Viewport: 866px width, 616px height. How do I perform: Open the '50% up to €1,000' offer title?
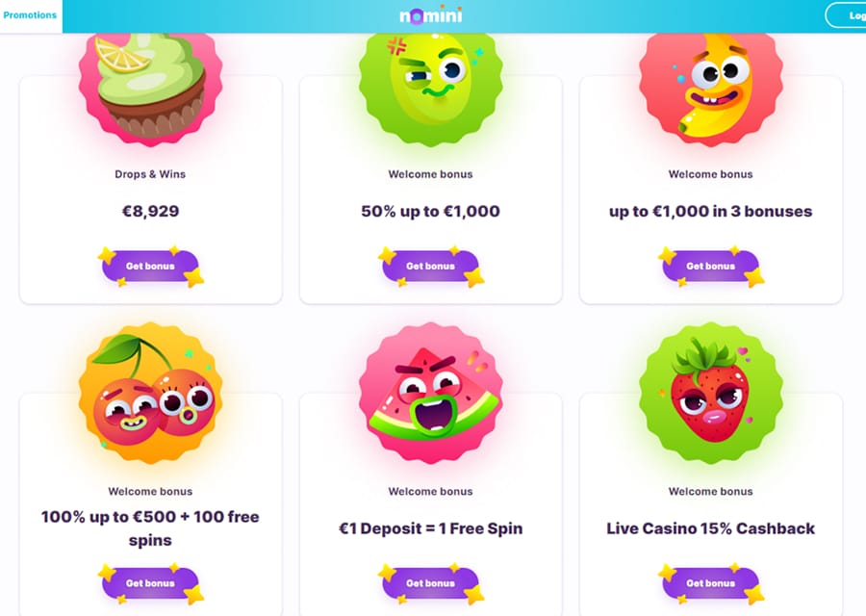[431, 212]
